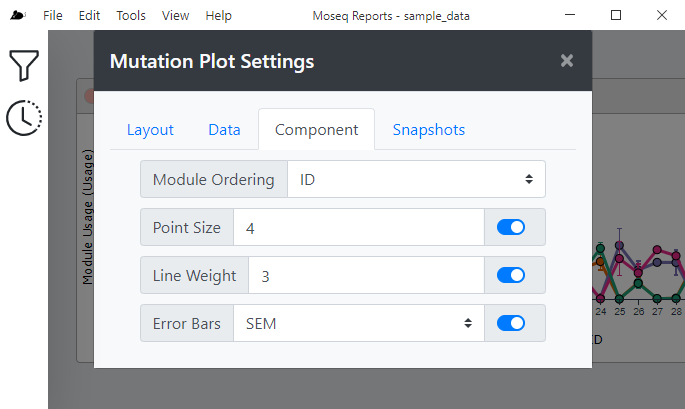The width and height of the screenshot is (685, 409).
Task: Switch to the Data tab
Action: pyautogui.click(x=224, y=130)
